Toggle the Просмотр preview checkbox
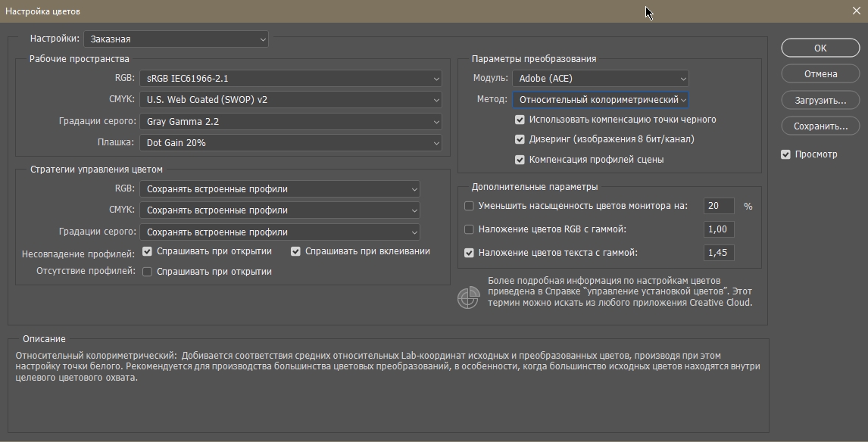Screen dimensions: 868x442 pyautogui.click(x=785, y=154)
